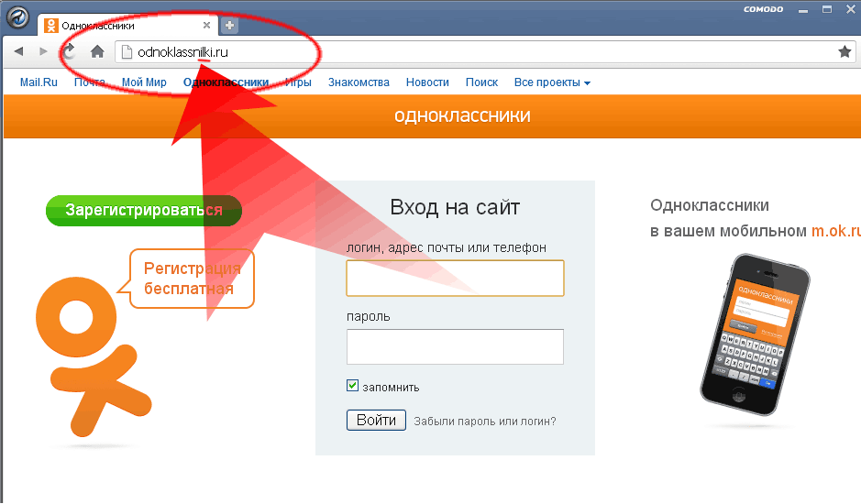The width and height of the screenshot is (861, 504).
Task: Select the Одноклассники browser tab
Action: [x=128, y=26]
